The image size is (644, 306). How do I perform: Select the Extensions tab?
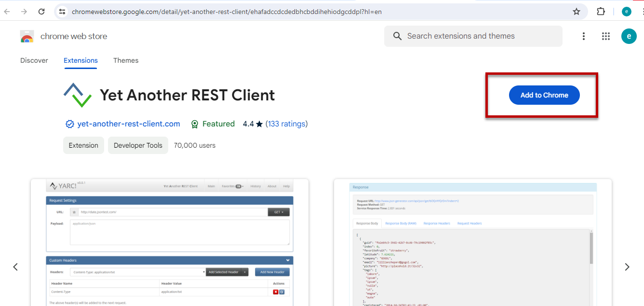point(80,60)
